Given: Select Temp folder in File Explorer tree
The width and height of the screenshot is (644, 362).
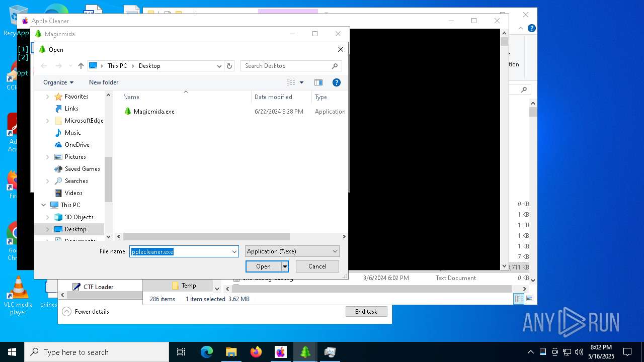Looking at the screenshot, I should (x=184, y=286).
